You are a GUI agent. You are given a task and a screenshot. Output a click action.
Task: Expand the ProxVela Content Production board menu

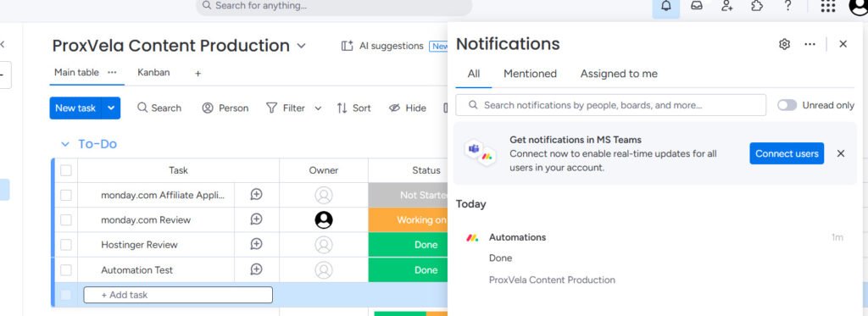pyautogui.click(x=301, y=46)
